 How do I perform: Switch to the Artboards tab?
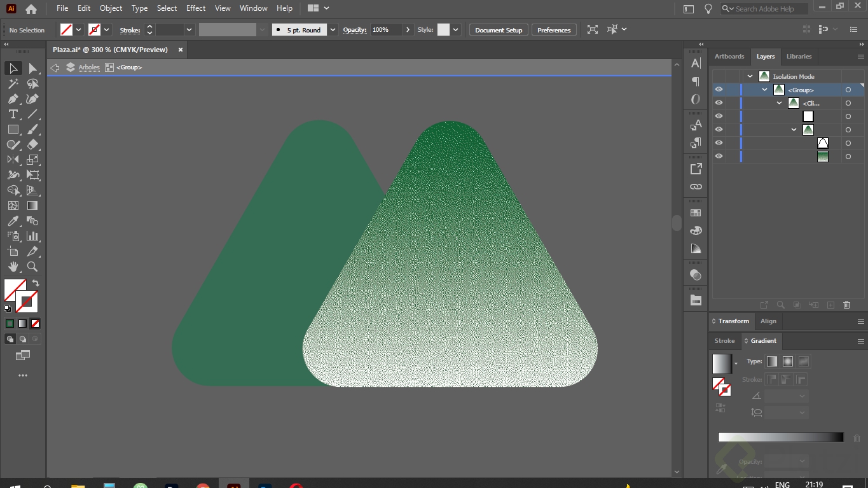tap(729, 57)
